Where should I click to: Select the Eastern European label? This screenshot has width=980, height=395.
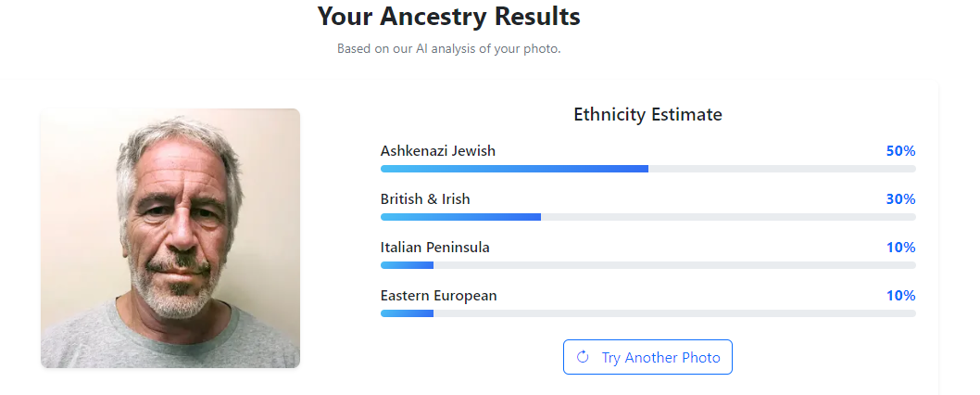click(x=438, y=295)
